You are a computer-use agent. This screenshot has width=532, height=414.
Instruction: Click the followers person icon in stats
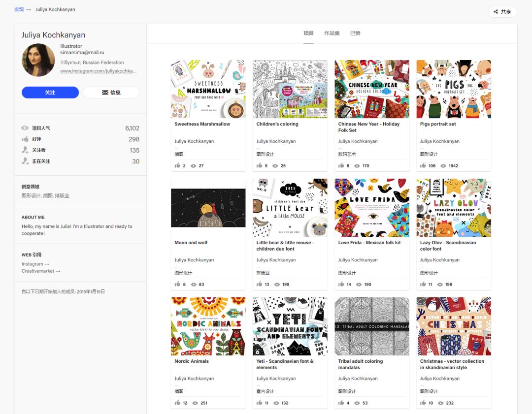25,150
